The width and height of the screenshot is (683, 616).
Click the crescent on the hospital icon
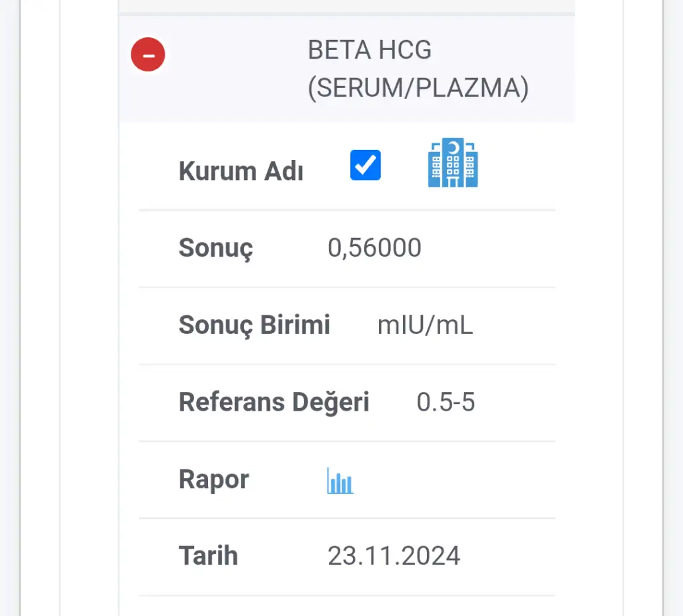[x=454, y=147]
